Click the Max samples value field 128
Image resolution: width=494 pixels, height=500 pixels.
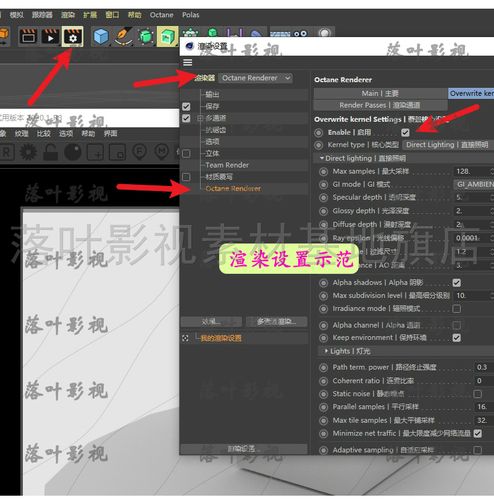click(473, 171)
